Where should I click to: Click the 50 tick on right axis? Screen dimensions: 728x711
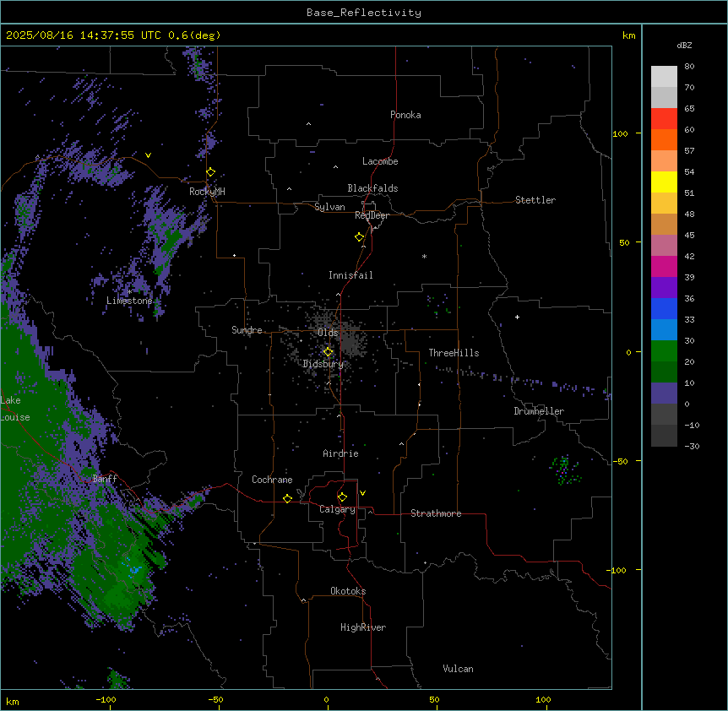pyautogui.click(x=624, y=242)
